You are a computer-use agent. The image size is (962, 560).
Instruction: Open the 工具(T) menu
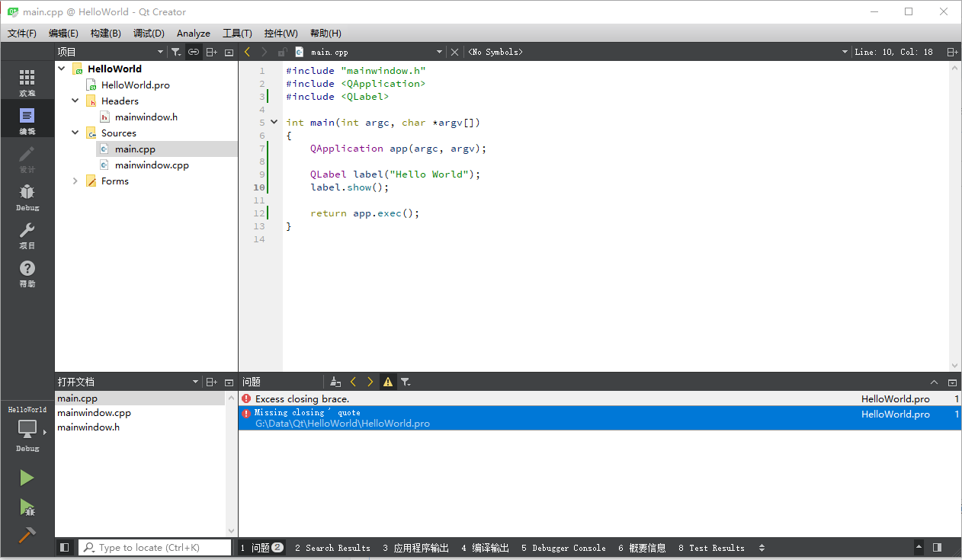click(237, 33)
